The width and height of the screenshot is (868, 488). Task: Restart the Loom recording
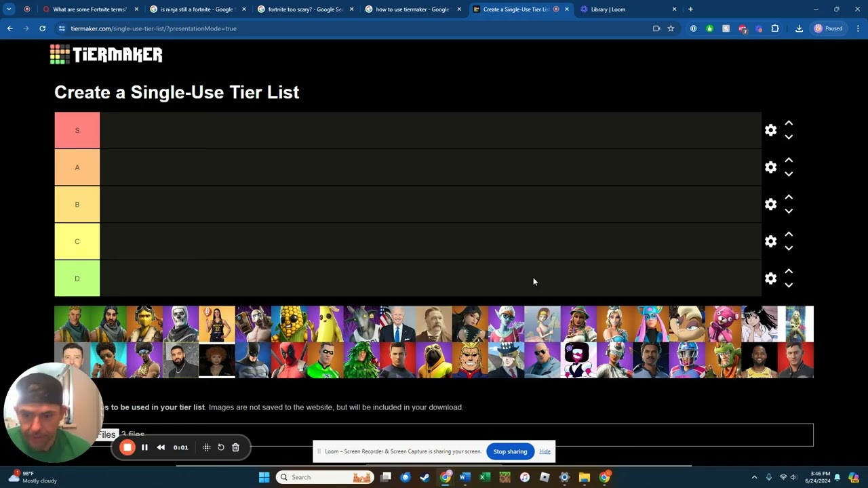[220, 447]
